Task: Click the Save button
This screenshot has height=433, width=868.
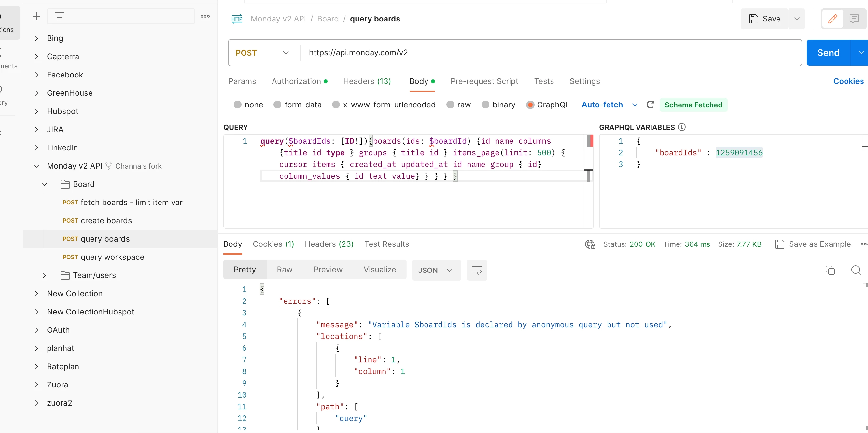Action: click(x=764, y=19)
